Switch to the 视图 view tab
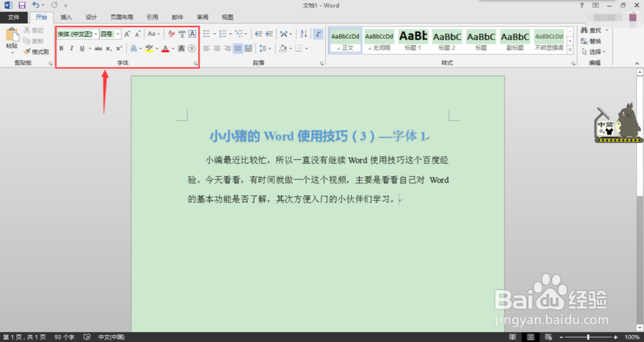This screenshot has width=644, height=342. [227, 17]
